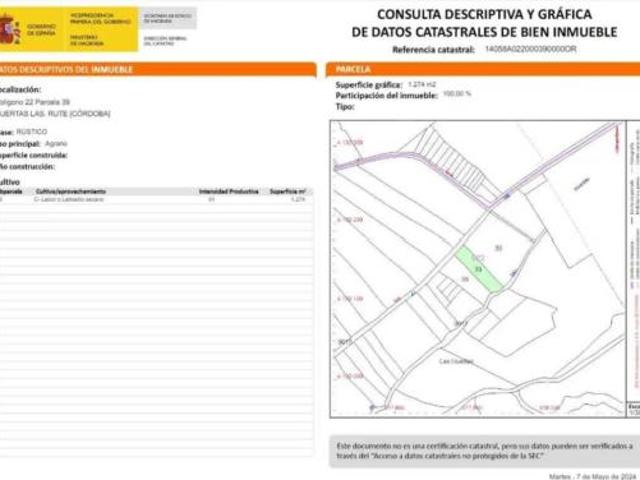Click 'Participación del inmueble:' label

pyautogui.click(x=387, y=96)
